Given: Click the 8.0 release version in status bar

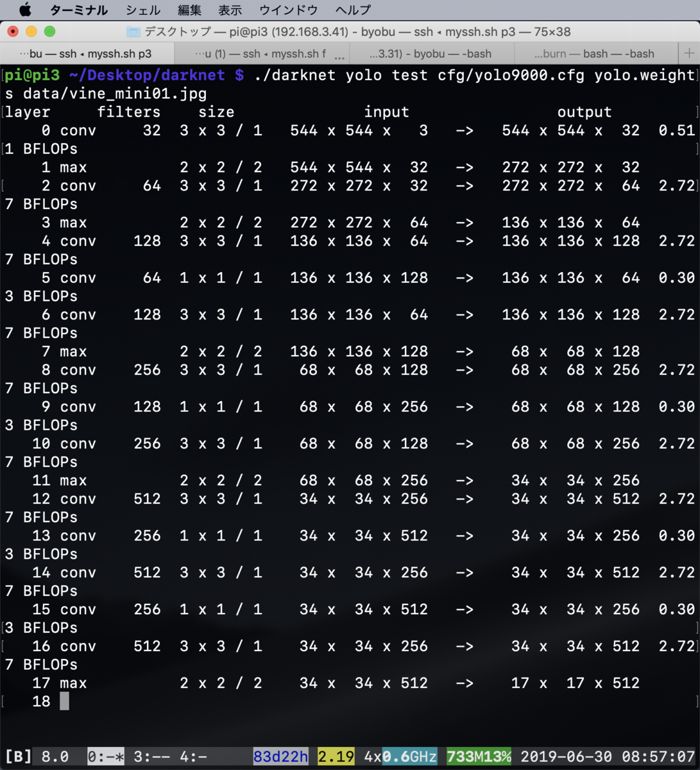Looking at the screenshot, I should click(x=55, y=757).
